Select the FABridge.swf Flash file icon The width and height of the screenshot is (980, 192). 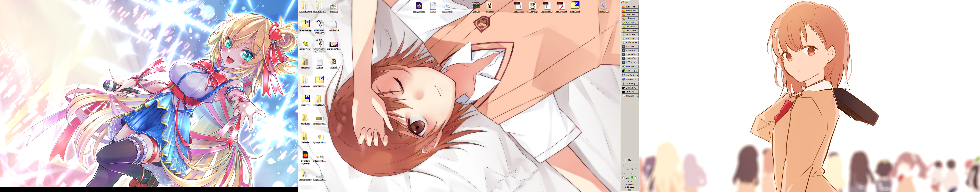[x=561, y=7]
